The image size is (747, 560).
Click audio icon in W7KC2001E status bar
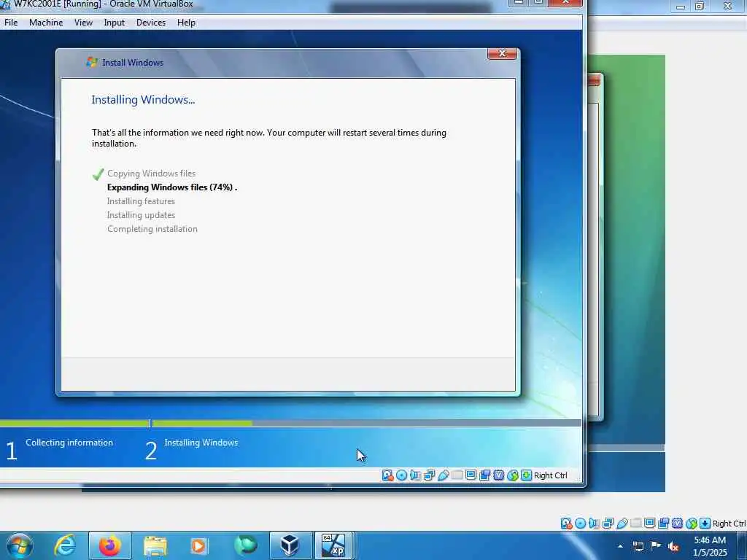(415, 475)
